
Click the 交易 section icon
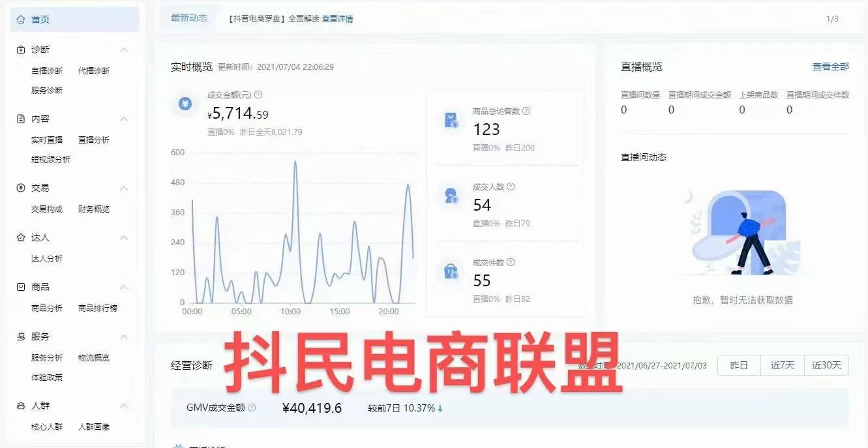(x=21, y=188)
